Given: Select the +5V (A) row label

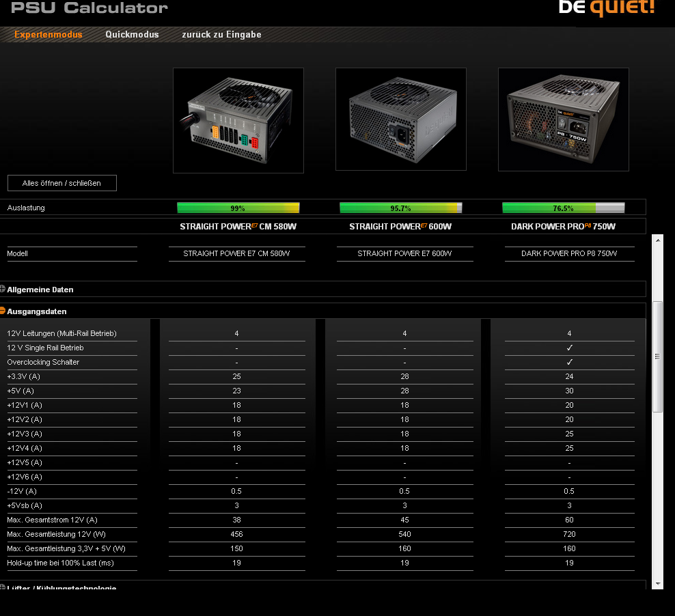Looking at the screenshot, I should coord(20,391).
